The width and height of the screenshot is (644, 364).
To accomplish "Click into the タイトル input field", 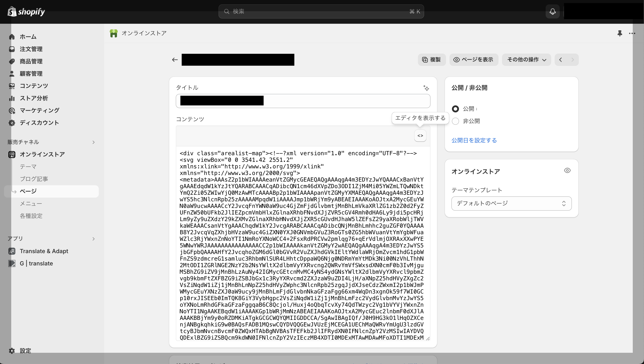I will 303,101.
